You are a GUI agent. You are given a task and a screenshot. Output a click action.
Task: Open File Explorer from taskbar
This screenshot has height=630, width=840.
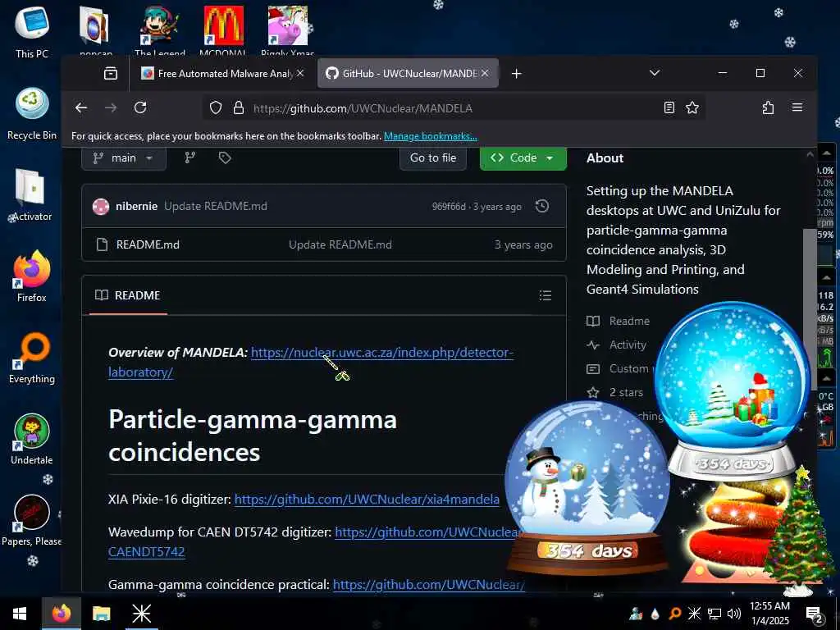coord(101,614)
